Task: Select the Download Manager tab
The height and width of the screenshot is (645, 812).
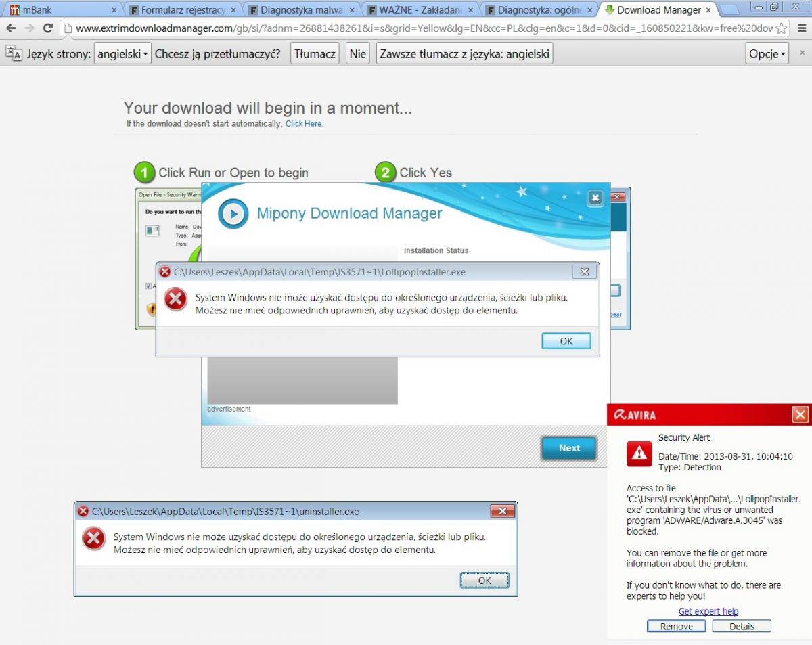Action: [657, 10]
